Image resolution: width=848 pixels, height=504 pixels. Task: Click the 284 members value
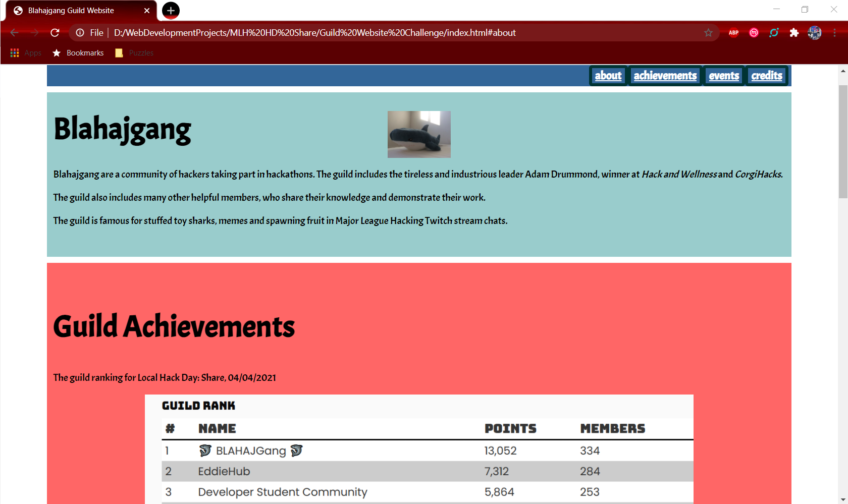[590, 471]
